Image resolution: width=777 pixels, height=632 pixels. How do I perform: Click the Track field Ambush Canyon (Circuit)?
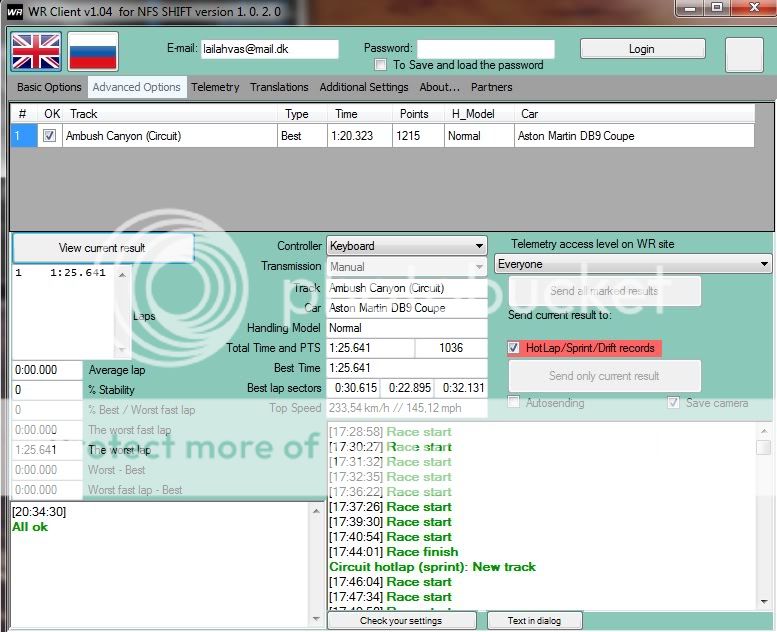407,288
